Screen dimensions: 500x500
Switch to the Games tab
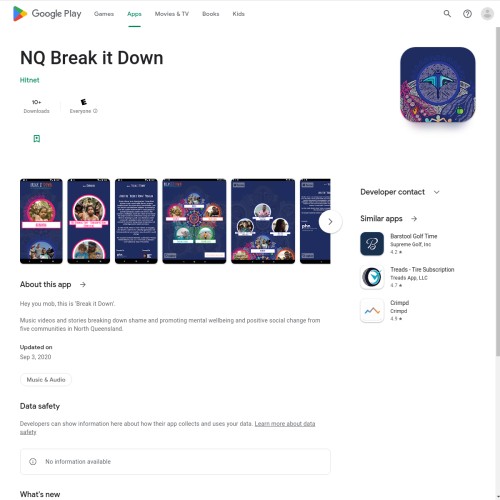[x=104, y=14]
